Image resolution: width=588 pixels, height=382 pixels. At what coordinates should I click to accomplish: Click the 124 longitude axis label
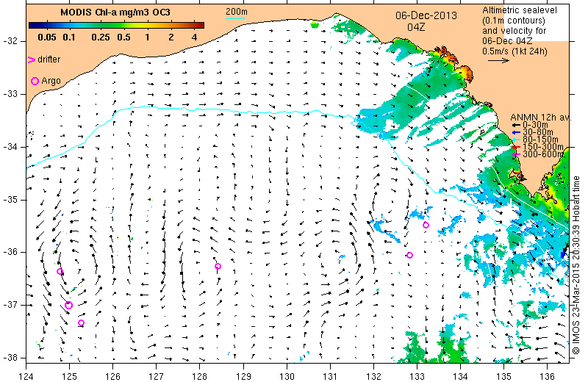[26, 375]
